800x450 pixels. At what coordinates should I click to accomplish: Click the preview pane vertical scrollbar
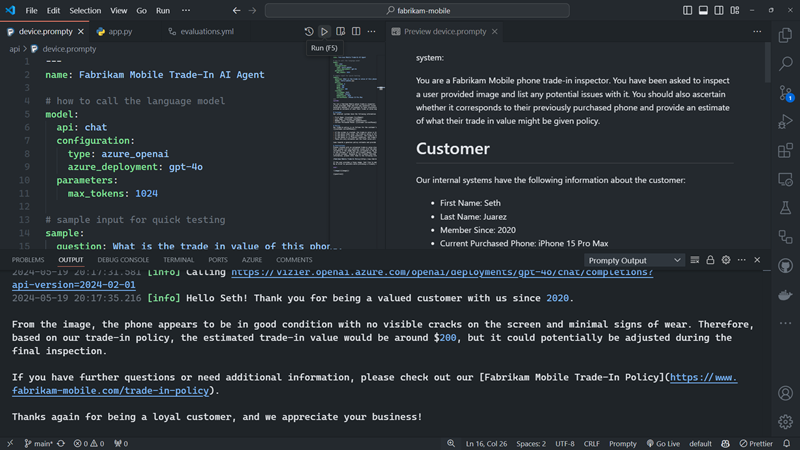[x=767, y=62]
